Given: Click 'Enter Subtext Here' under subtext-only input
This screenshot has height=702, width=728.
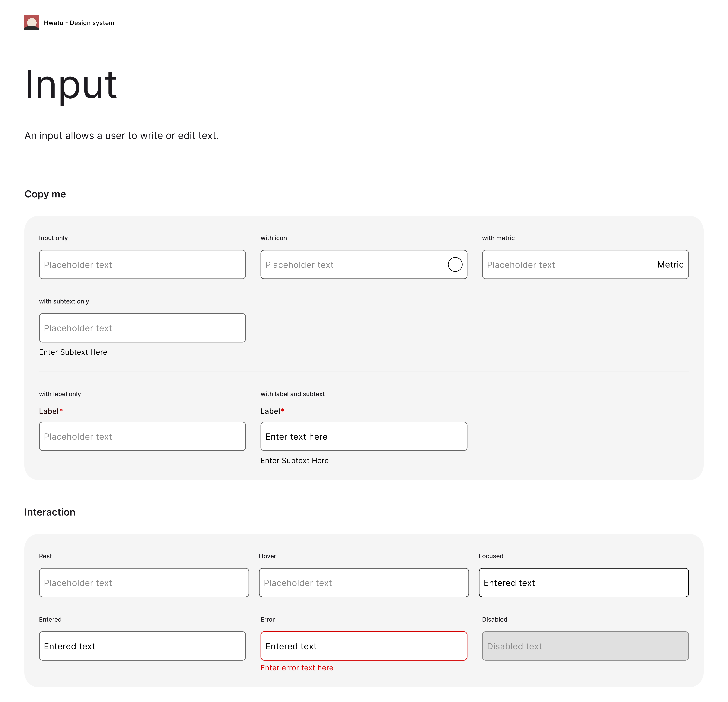Looking at the screenshot, I should pos(73,352).
